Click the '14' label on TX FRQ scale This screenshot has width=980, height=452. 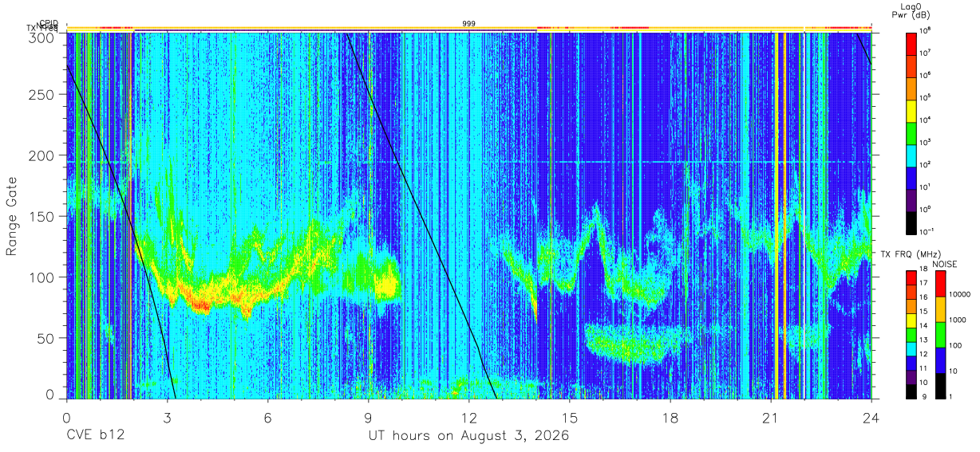click(x=923, y=325)
